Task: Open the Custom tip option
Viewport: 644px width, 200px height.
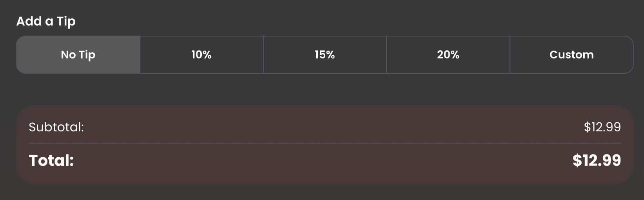Action: tap(571, 55)
